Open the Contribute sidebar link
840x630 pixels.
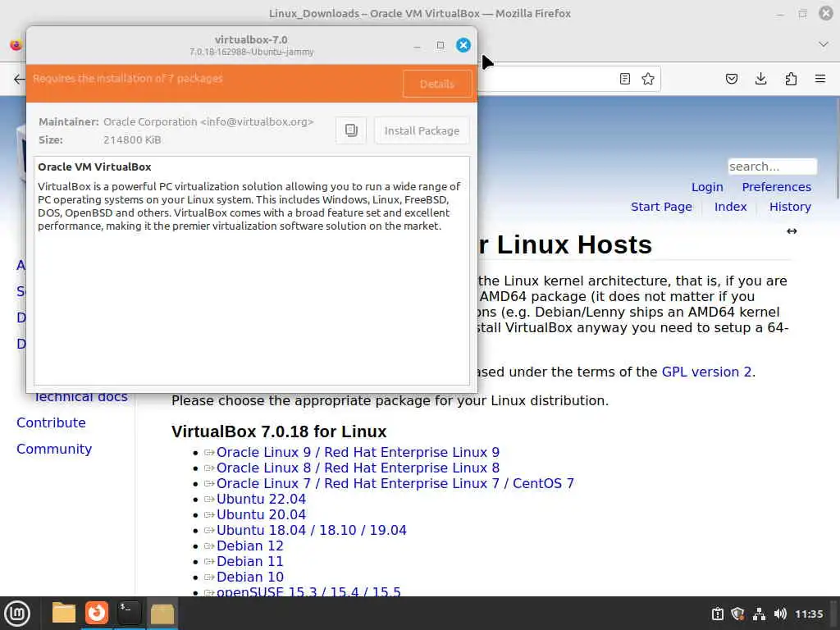tap(51, 422)
